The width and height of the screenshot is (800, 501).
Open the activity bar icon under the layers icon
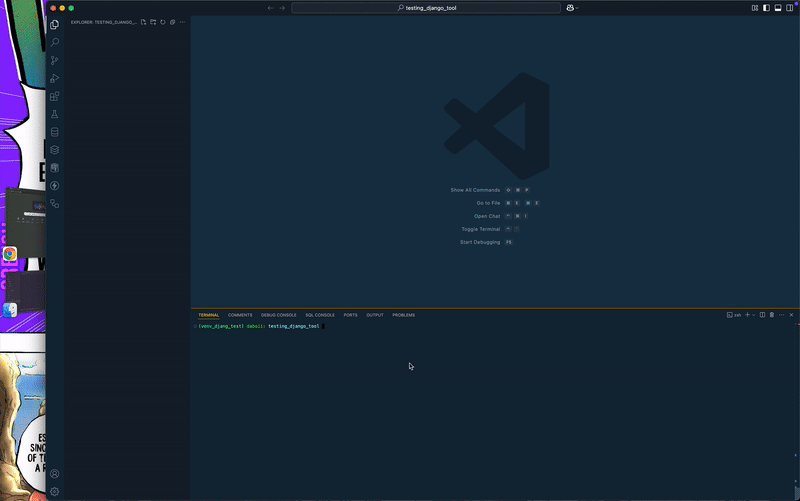click(x=55, y=167)
